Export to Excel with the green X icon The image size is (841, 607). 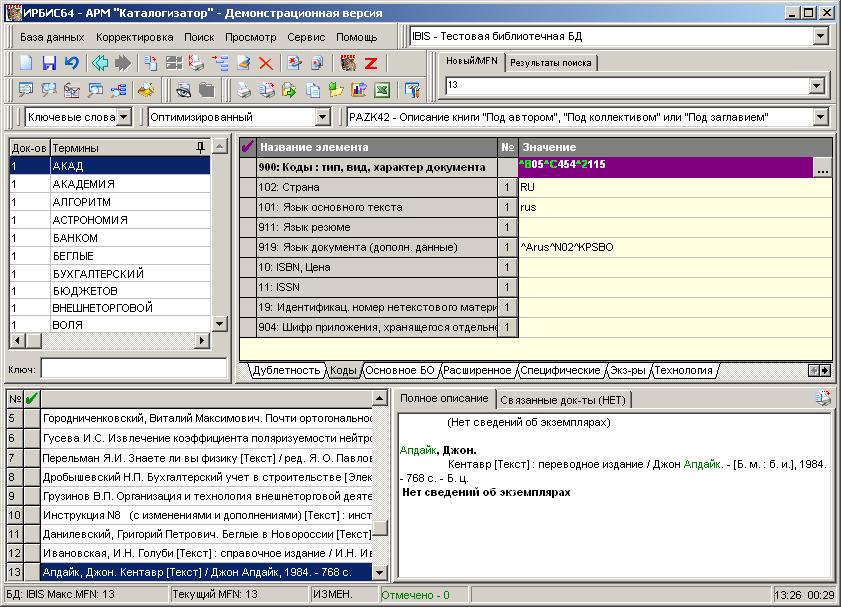(382, 90)
